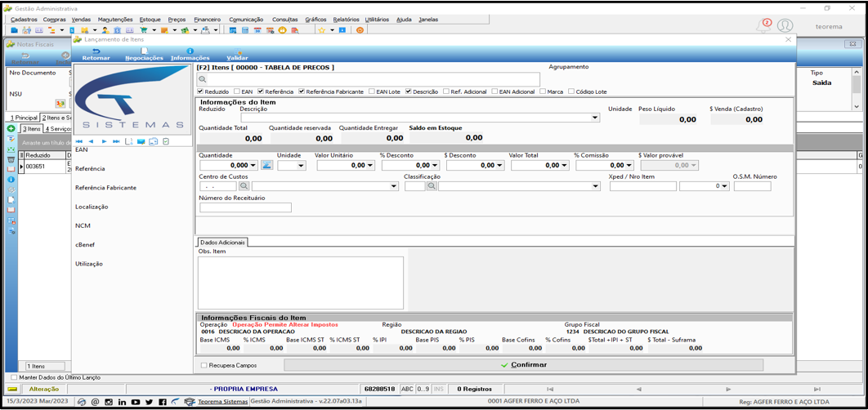Click the Confirmar button
Screen dimensions: 868x410
523,365
